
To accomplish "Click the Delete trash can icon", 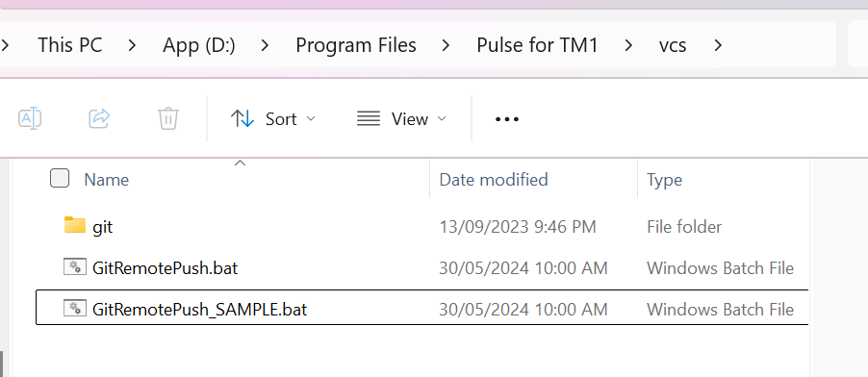I will pyautogui.click(x=167, y=118).
